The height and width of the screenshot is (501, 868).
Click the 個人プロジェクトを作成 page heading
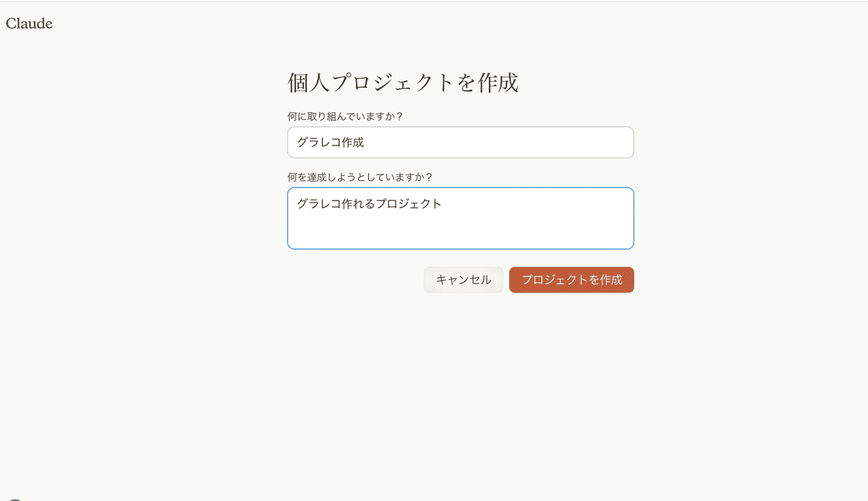[x=403, y=83]
